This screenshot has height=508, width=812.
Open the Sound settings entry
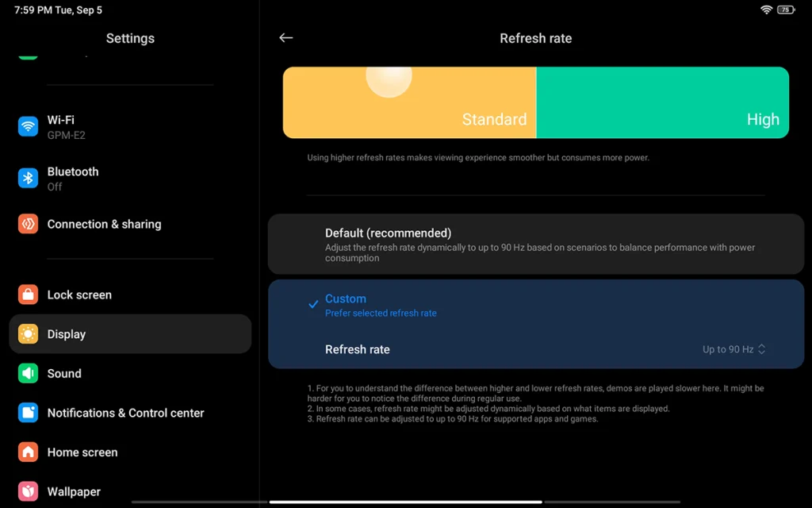coord(130,373)
